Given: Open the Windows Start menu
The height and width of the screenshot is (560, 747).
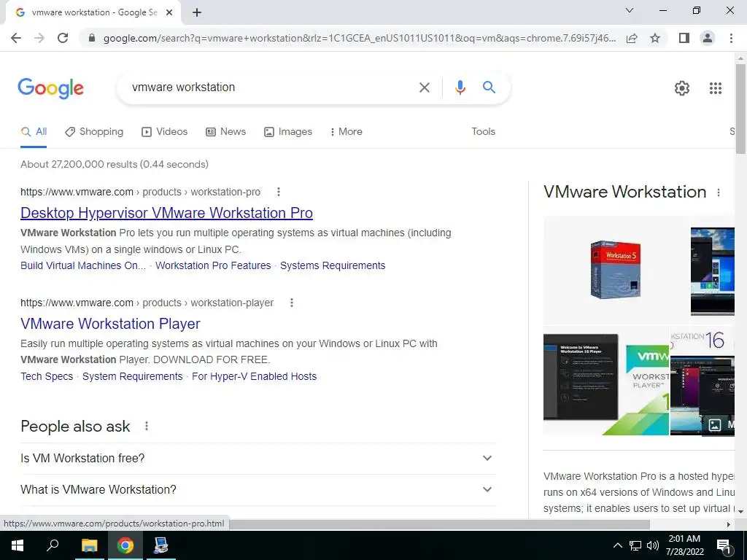Looking at the screenshot, I should (18, 545).
